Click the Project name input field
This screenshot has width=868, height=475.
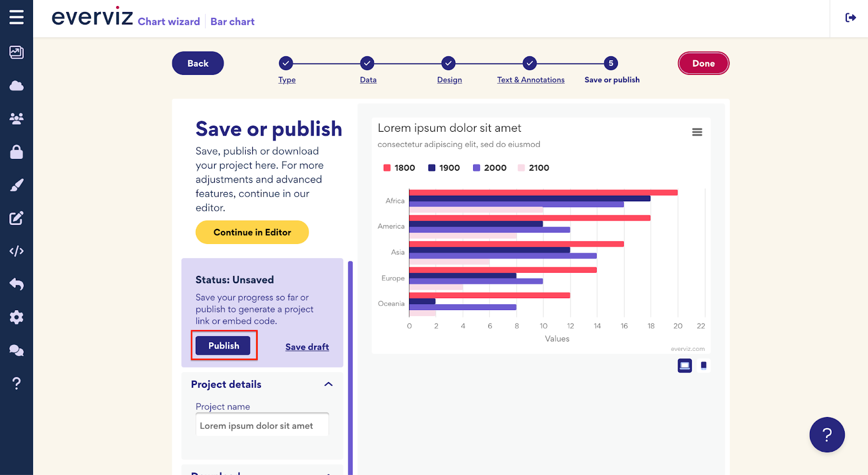point(262,425)
